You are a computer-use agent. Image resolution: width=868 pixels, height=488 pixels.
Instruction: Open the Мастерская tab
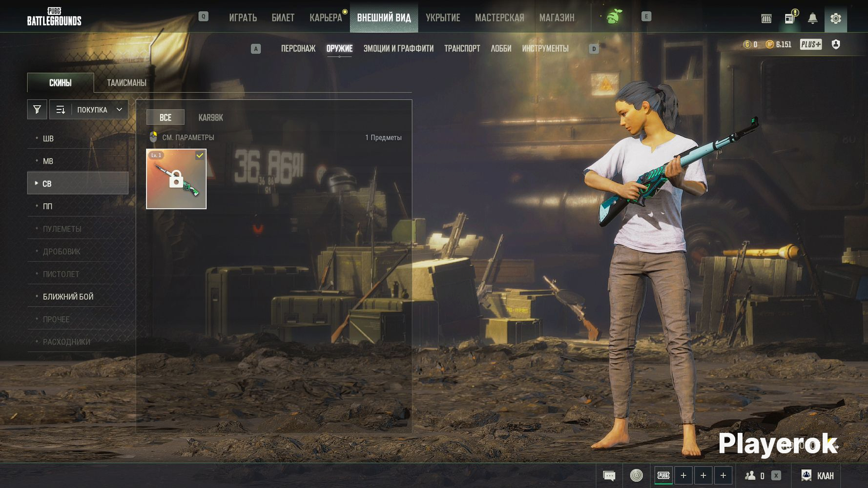pos(499,18)
